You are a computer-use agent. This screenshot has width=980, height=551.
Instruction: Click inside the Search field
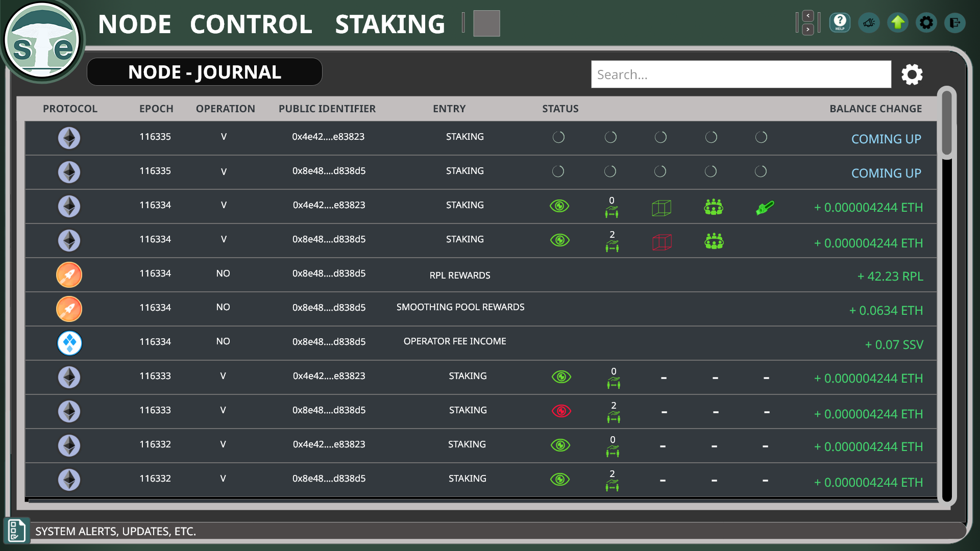pyautogui.click(x=741, y=74)
